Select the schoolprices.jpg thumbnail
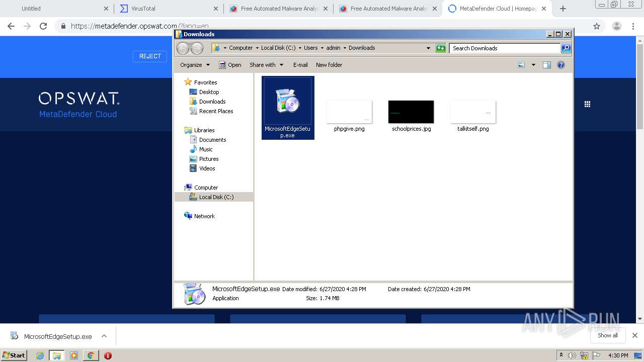 pyautogui.click(x=411, y=112)
